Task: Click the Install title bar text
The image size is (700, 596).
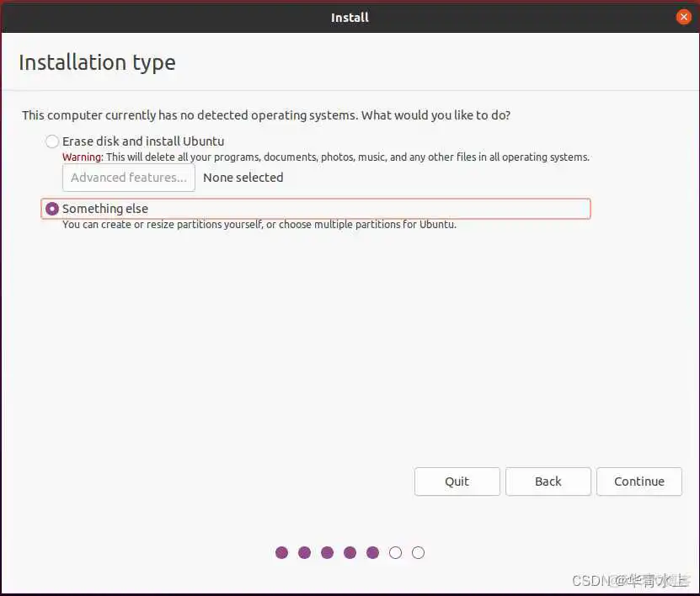Action: [x=350, y=17]
